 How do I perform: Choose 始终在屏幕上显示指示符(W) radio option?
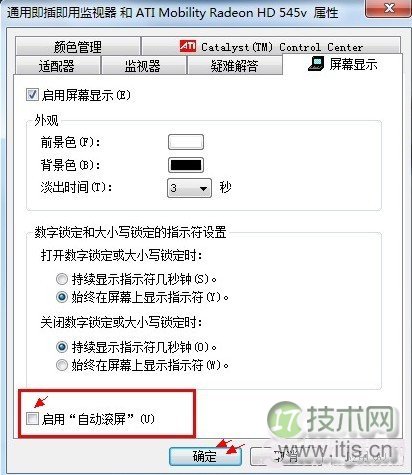coord(62,365)
